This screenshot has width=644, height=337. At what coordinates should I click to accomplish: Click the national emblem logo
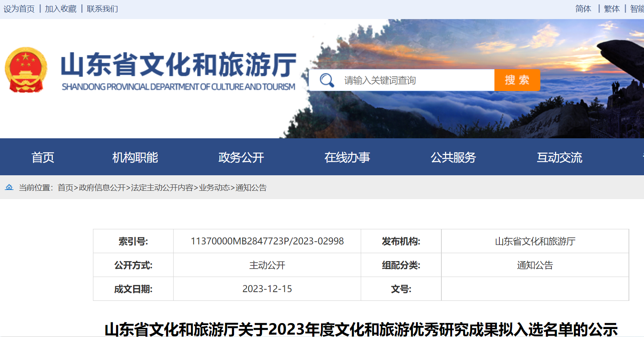point(26,70)
